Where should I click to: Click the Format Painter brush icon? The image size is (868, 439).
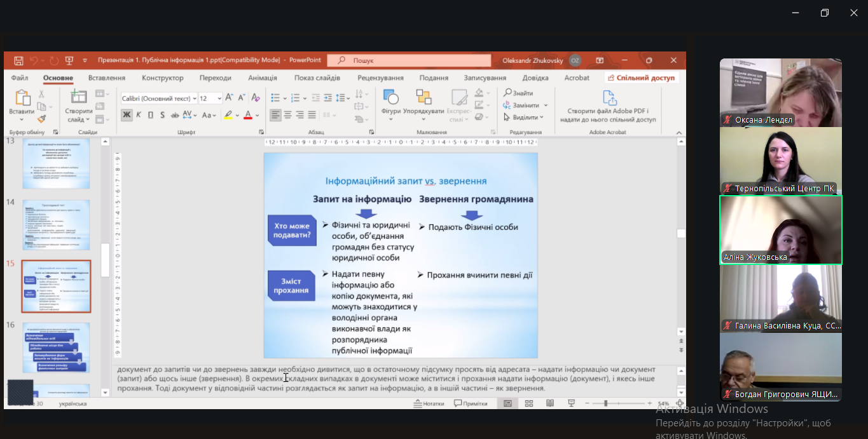(x=42, y=118)
